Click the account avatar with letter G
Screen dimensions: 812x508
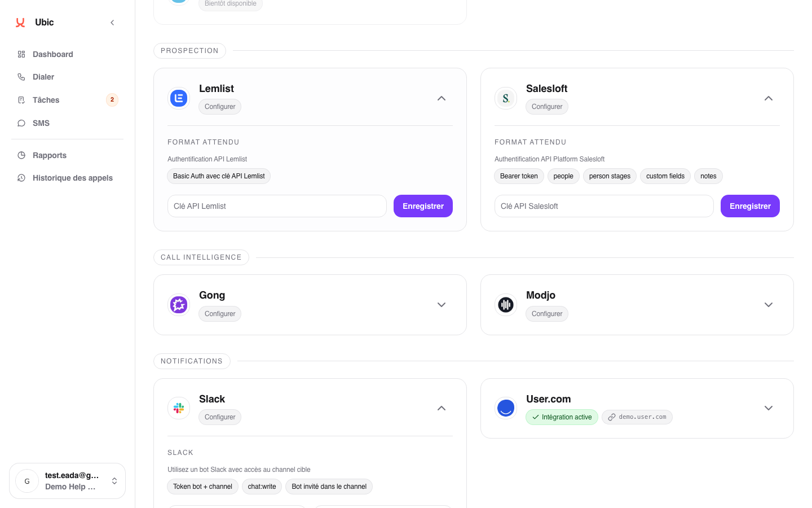click(27, 481)
